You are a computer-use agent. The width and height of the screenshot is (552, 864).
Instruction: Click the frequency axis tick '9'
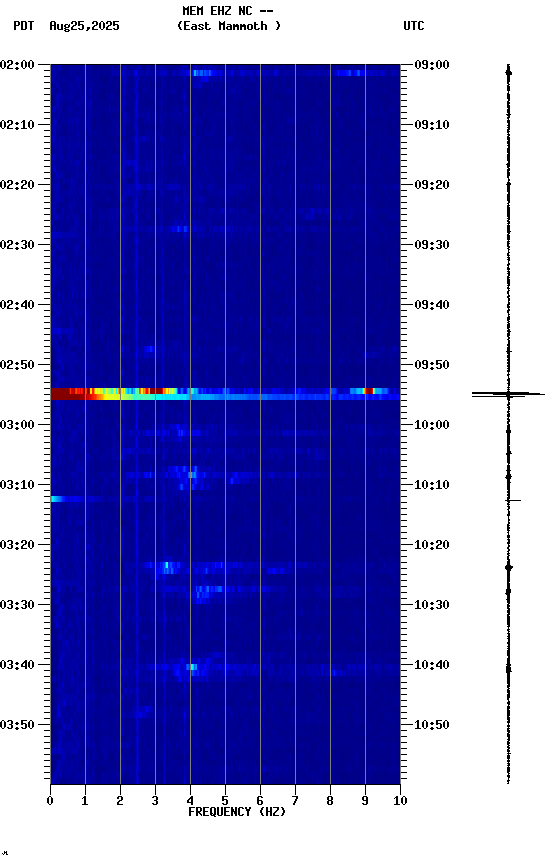pos(365,801)
